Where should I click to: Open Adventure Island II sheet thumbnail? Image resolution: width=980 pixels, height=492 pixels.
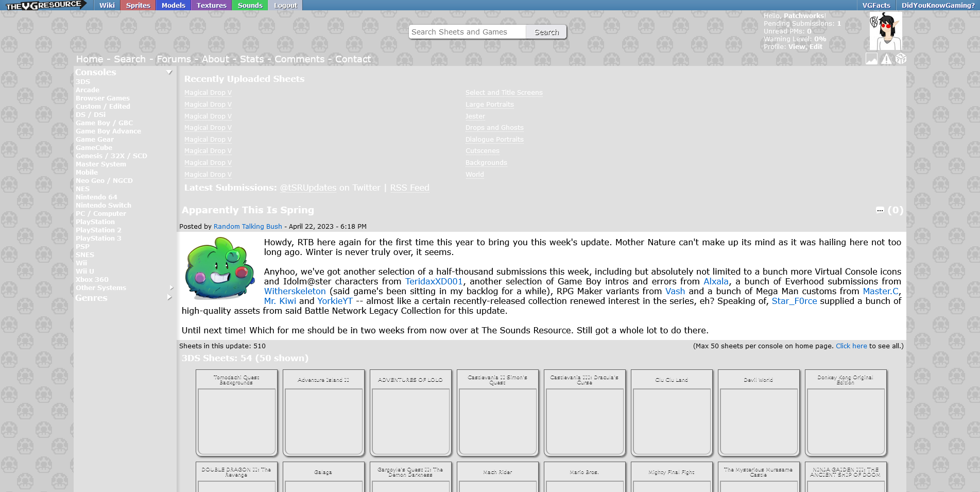pos(323,413)
